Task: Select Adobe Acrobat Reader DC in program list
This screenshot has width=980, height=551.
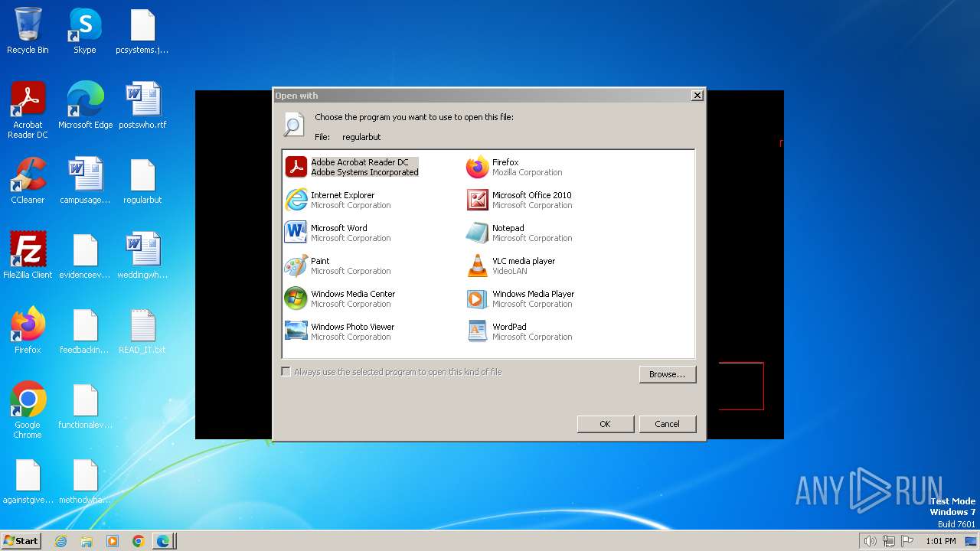Action: pyautogui.click(x=352, y=167)
